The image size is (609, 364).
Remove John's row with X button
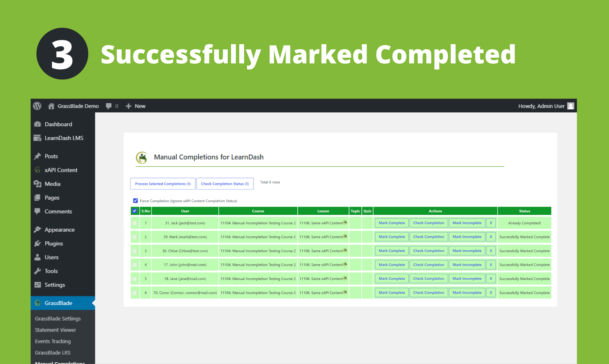(x=491, y=265)
